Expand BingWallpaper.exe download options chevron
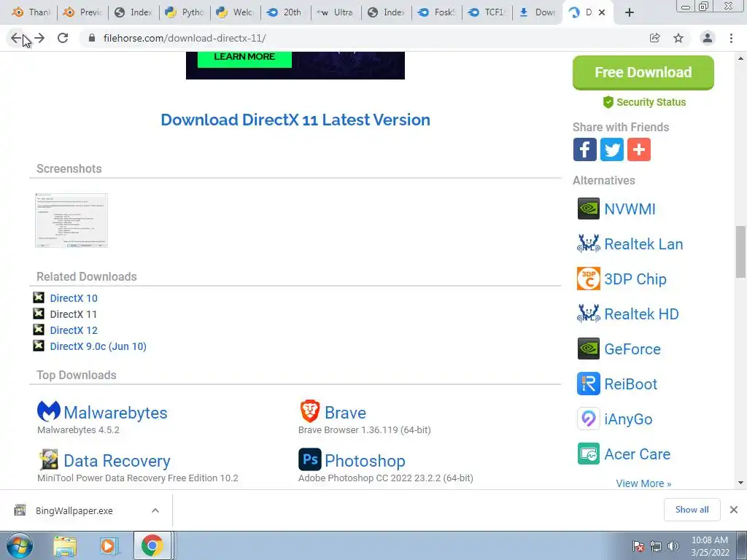The image size is (747, 560). coord(155,510)
